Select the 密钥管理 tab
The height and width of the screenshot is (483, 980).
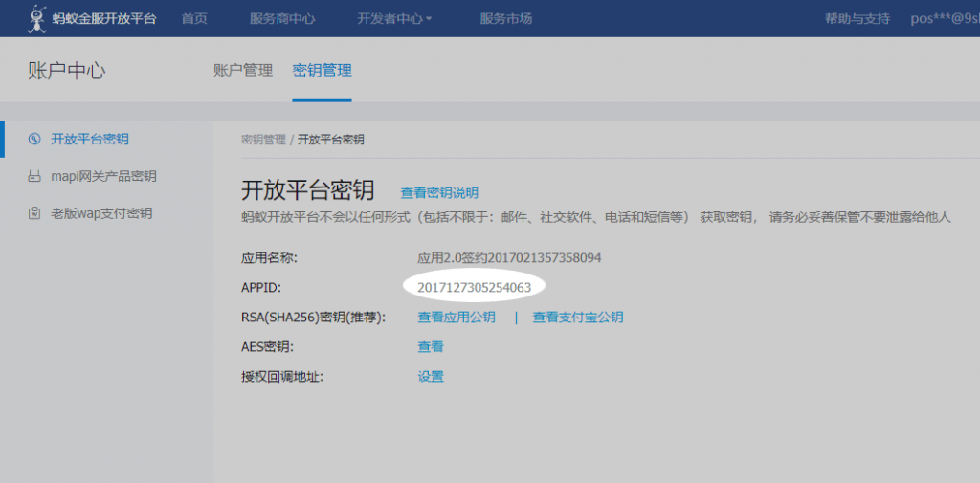coord(322,70)
